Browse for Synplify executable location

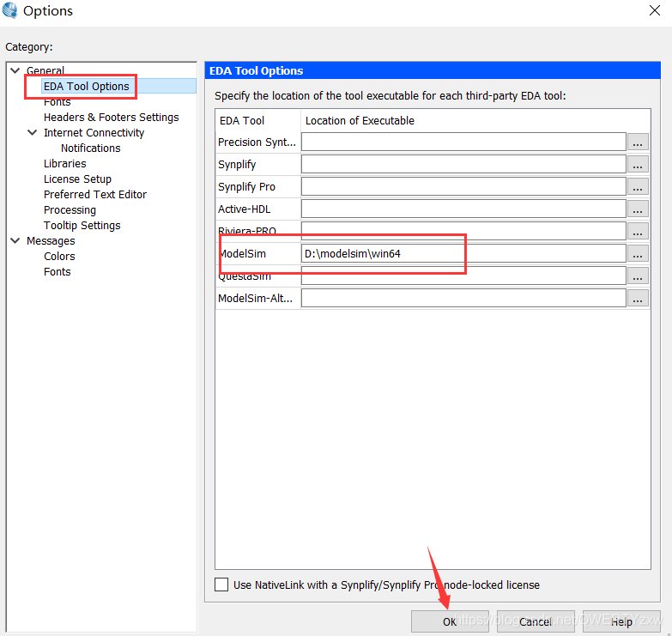[x=638, y=164]
